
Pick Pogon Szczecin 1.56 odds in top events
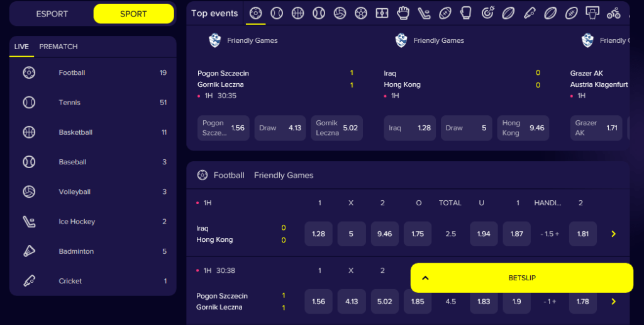coord(223,128)
